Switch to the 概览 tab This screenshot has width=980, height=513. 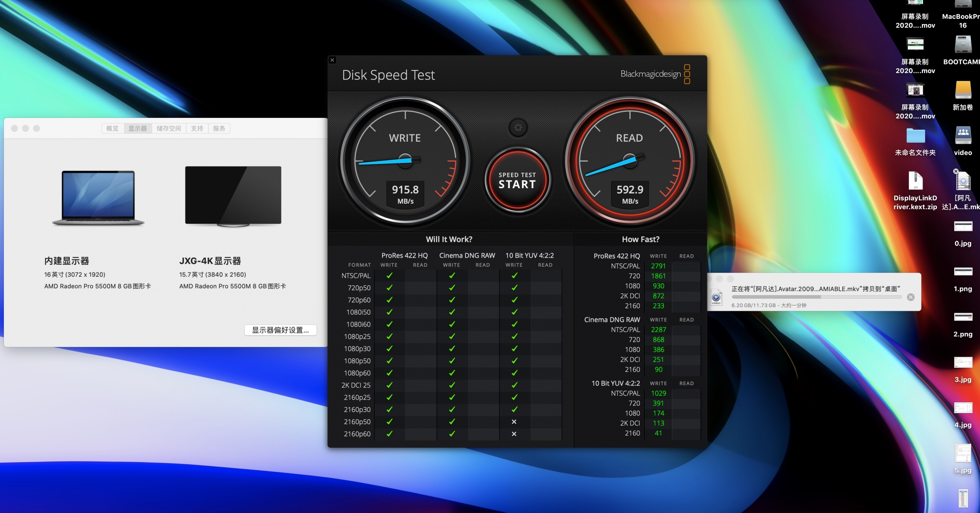(112, 128)
